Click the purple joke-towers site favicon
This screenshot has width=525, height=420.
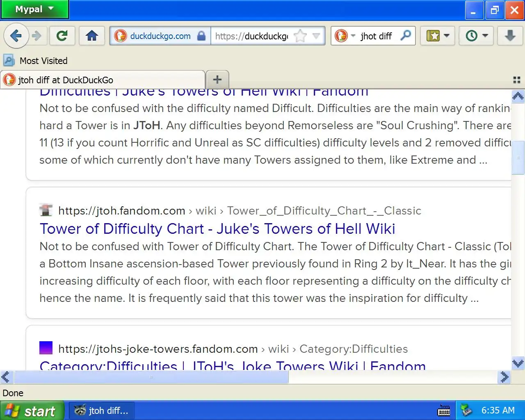tap(46, 348)
